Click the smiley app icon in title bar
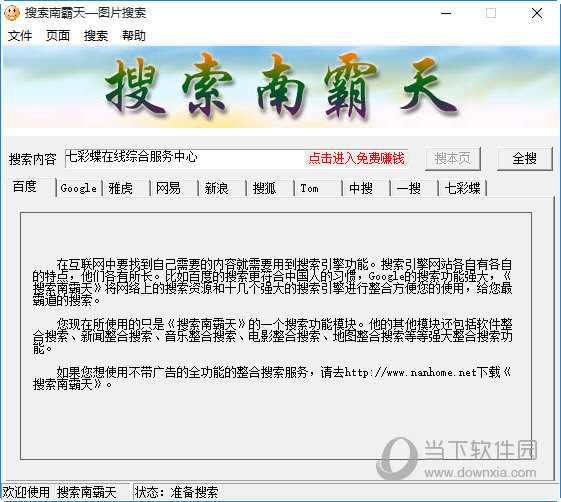Screen dimensions: 561x502 pos(11,13)
